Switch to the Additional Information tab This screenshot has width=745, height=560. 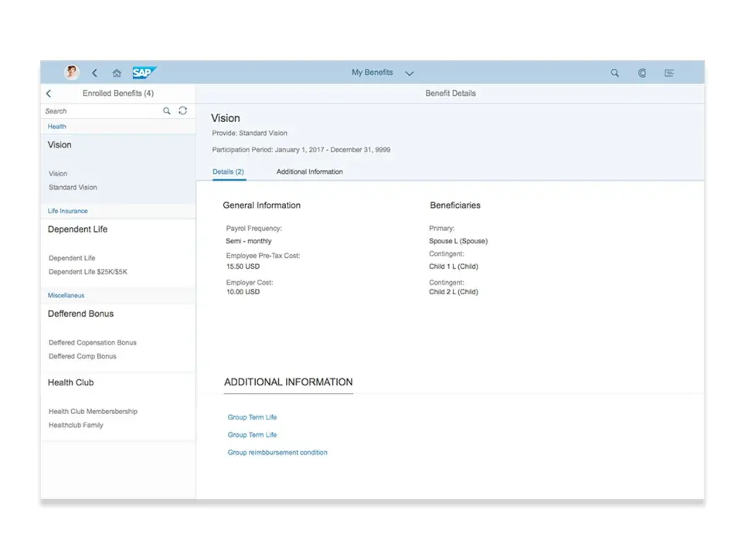309,171
